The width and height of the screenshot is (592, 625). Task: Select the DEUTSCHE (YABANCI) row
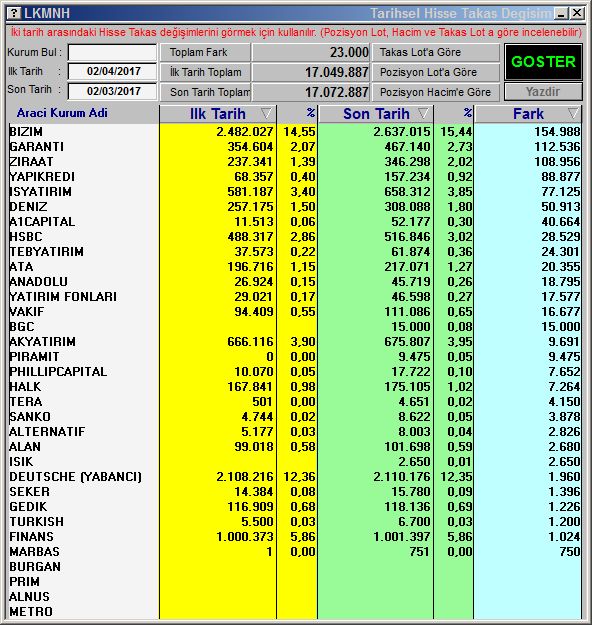(x=295, y=477)
